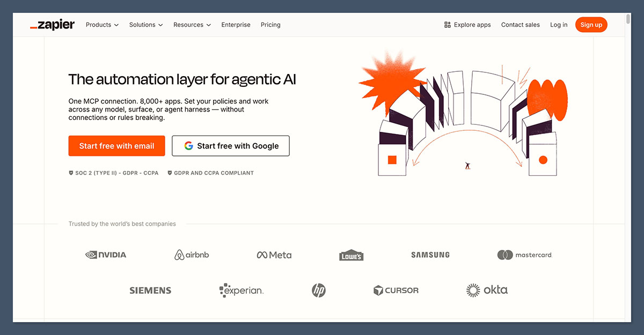Click the Okta company logo
Screen dimensions: 644x335
487,290
